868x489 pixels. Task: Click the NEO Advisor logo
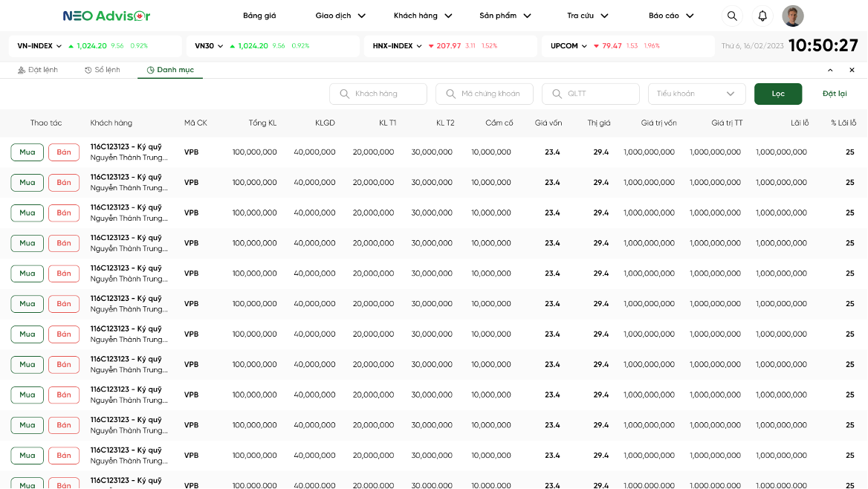(106, 16)
